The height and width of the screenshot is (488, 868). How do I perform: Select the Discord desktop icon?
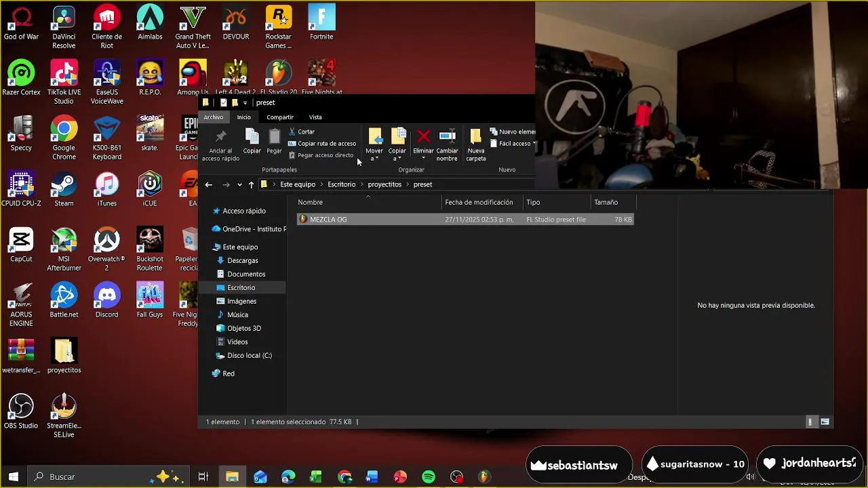(x=106, y=301)
